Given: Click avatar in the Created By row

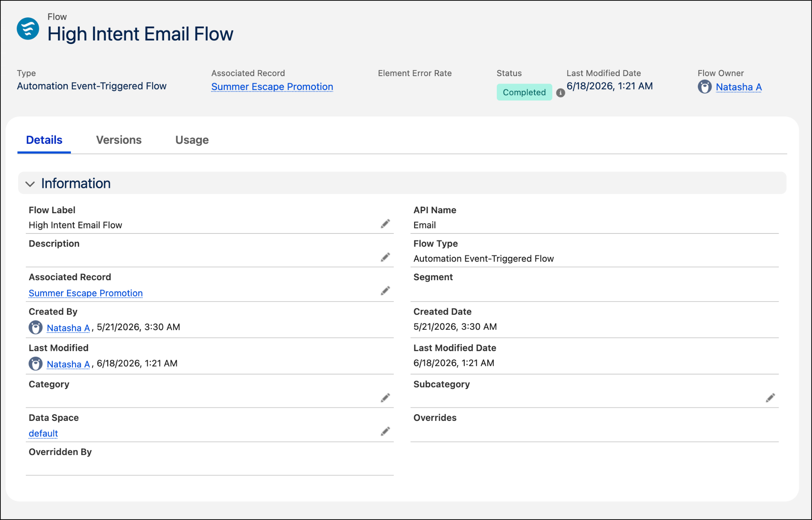Looking at the screenshot, I should 36,327.
